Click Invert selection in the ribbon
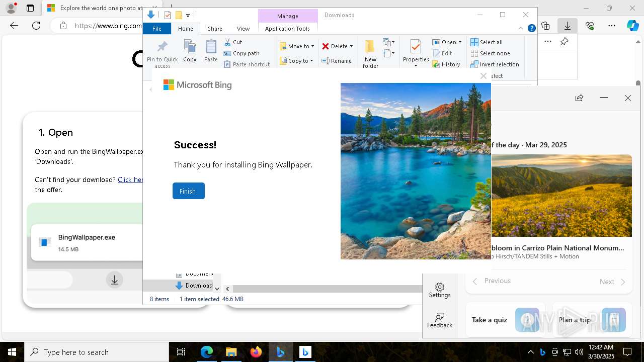The width and height of the screenshot is (644, 362). [495, 64]
